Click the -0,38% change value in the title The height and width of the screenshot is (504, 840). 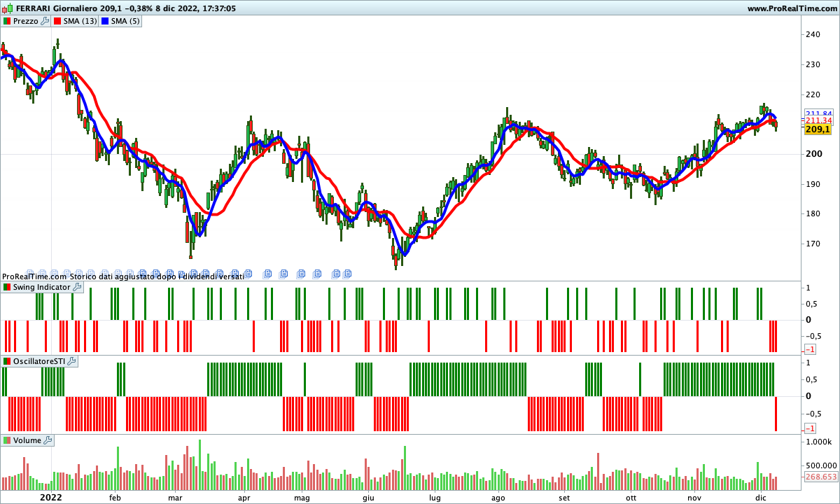point(140,8)
